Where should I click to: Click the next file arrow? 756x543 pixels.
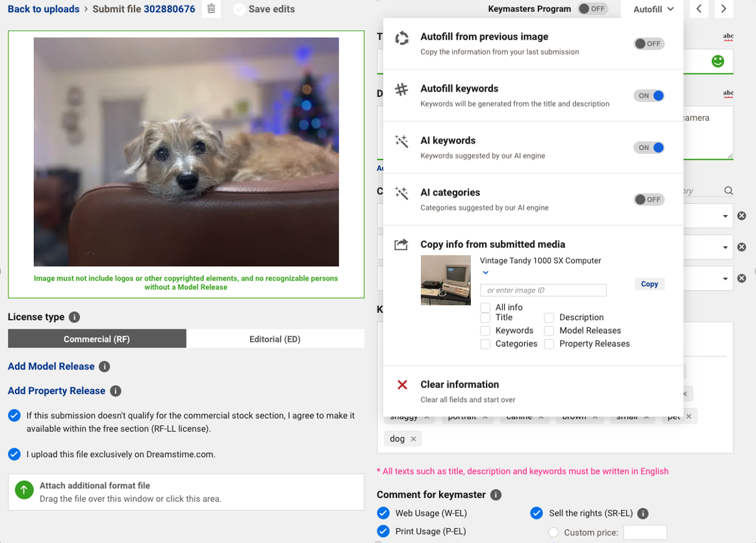point(724,9)
